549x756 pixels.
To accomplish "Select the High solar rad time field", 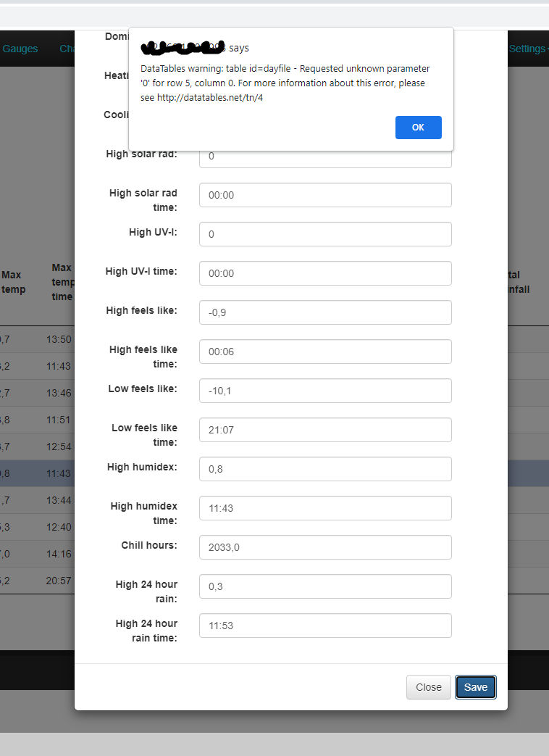I will click(325, 195).
